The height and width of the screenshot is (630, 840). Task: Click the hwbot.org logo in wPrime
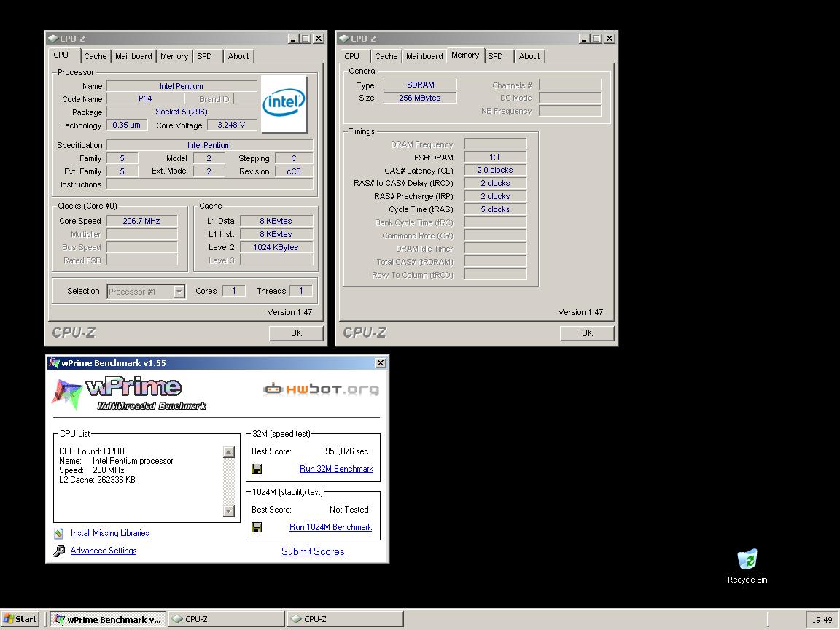(x=321, y=389)
